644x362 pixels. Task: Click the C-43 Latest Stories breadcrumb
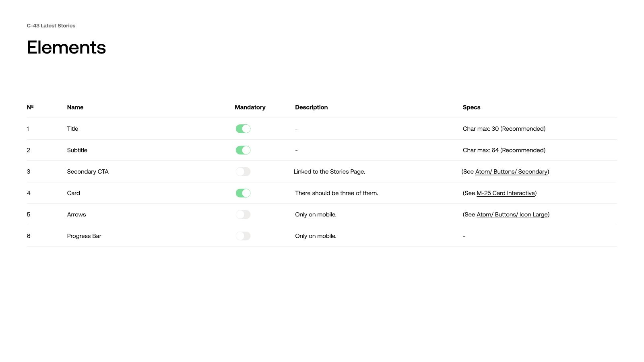pyautogui.click(x=51, y=25)
